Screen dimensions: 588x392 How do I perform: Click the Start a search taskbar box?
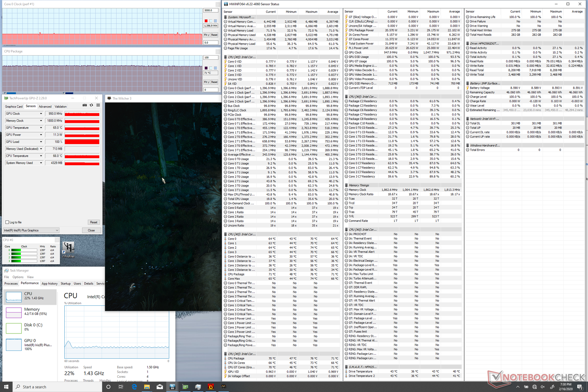[57, 387]
